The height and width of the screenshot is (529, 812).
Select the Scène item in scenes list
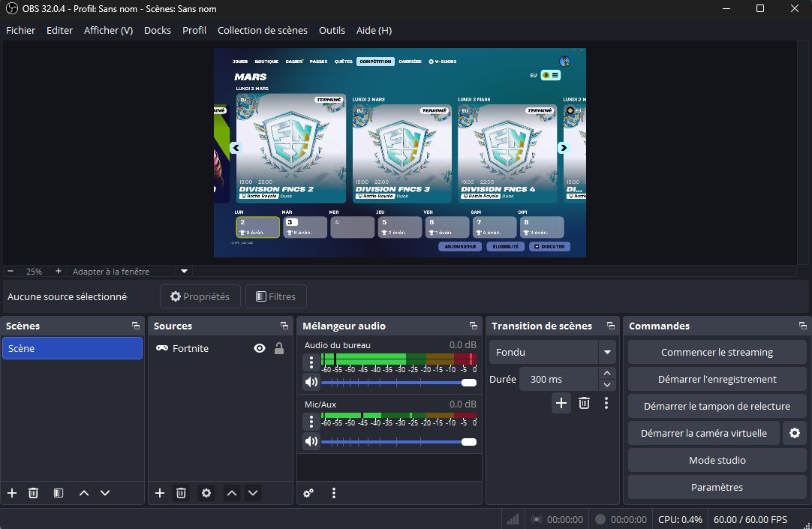click(x=72, y=348)
